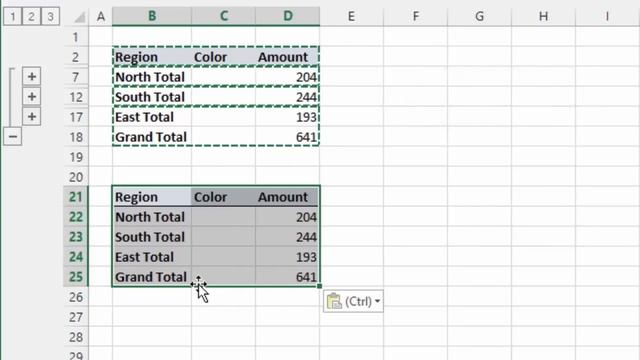640x360 pixels.
Task: Click the Color cell in row 21
Action: (223, 197)
